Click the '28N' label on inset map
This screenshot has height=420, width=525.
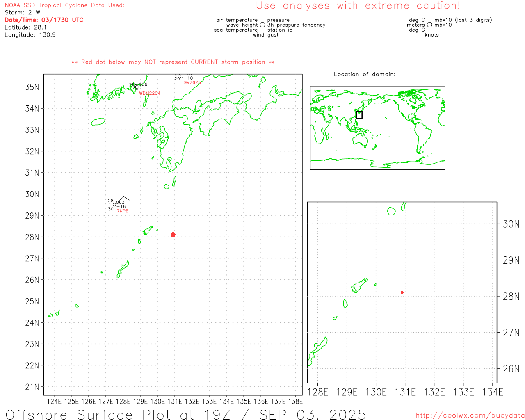(x=511, y=297)
